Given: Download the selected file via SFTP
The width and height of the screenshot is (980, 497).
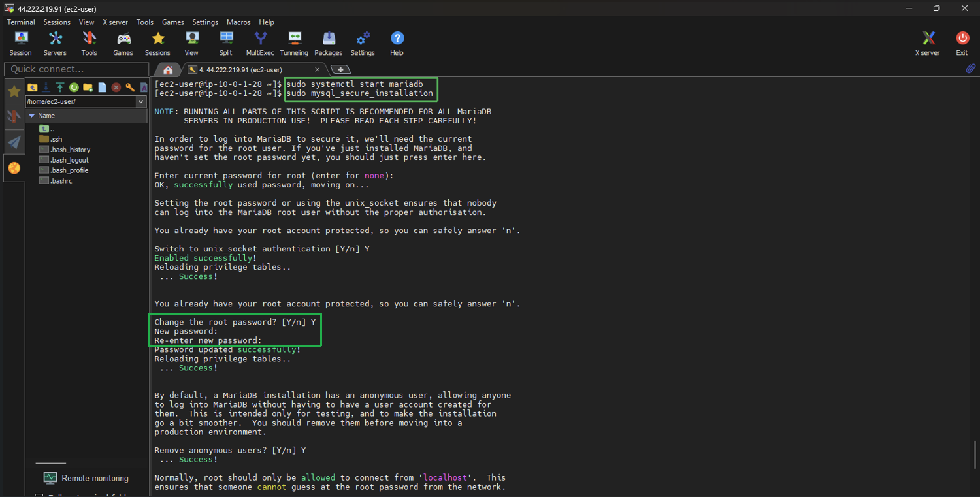Looking at the screenshot, I should tap(46, 87).
